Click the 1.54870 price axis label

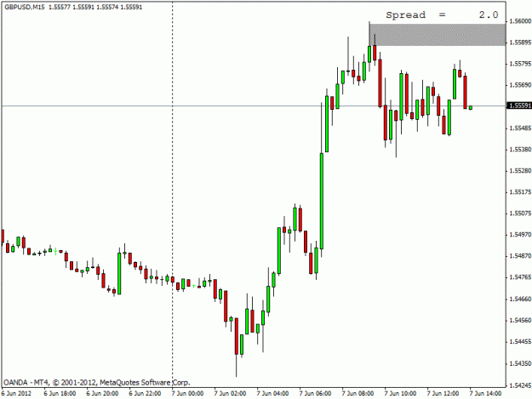(520, 256)
